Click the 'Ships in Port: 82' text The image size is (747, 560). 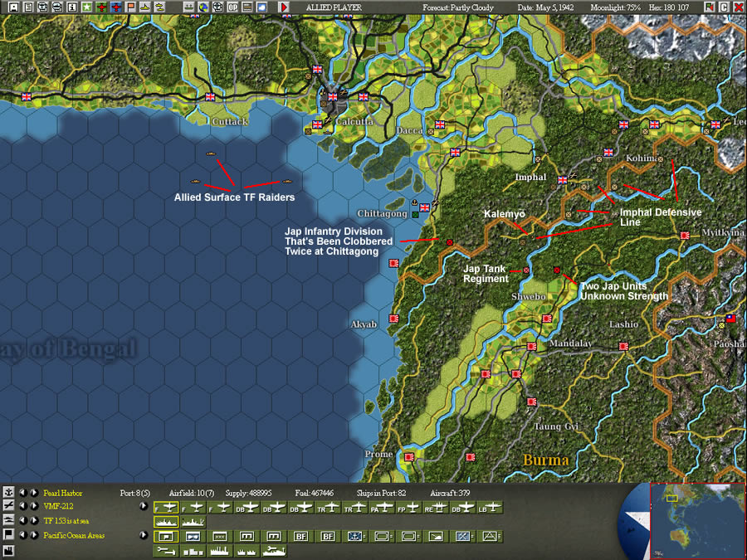381,493
